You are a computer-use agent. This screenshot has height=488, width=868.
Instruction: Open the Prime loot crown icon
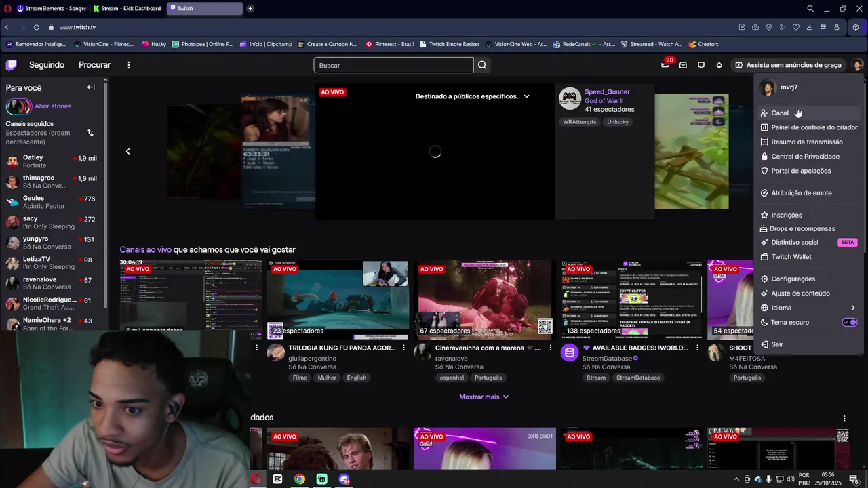[x=665, y=65]
